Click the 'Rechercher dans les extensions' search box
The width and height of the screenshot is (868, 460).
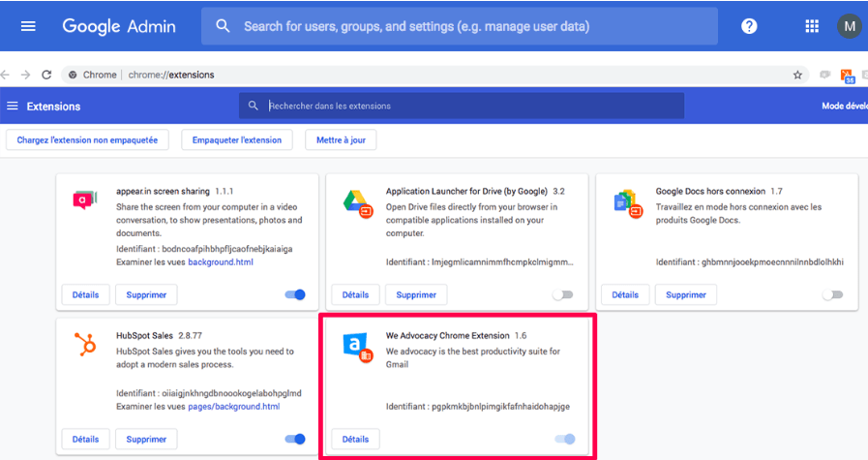(462, 106)
